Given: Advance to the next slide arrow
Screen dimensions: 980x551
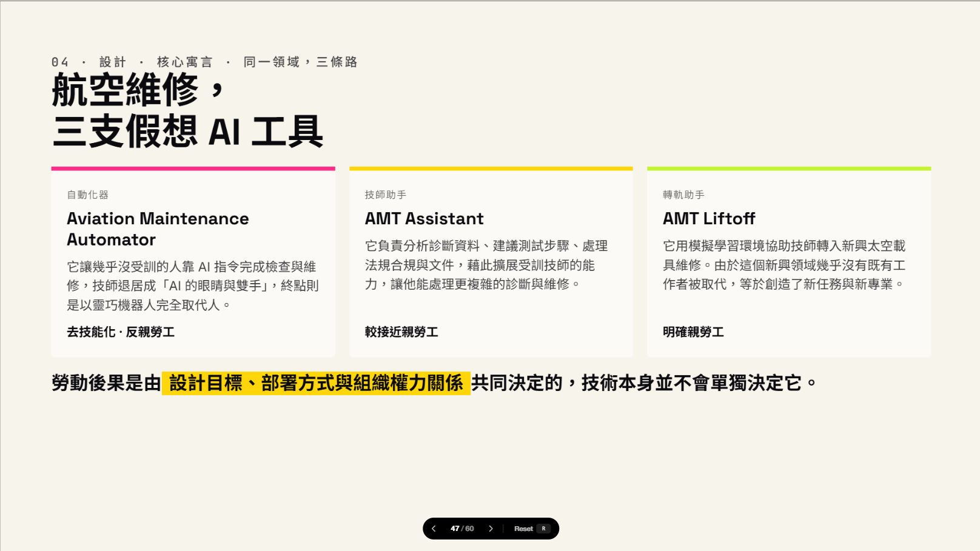Looking at the screenshot, I should pyautogui.click(x=491, y=529).
